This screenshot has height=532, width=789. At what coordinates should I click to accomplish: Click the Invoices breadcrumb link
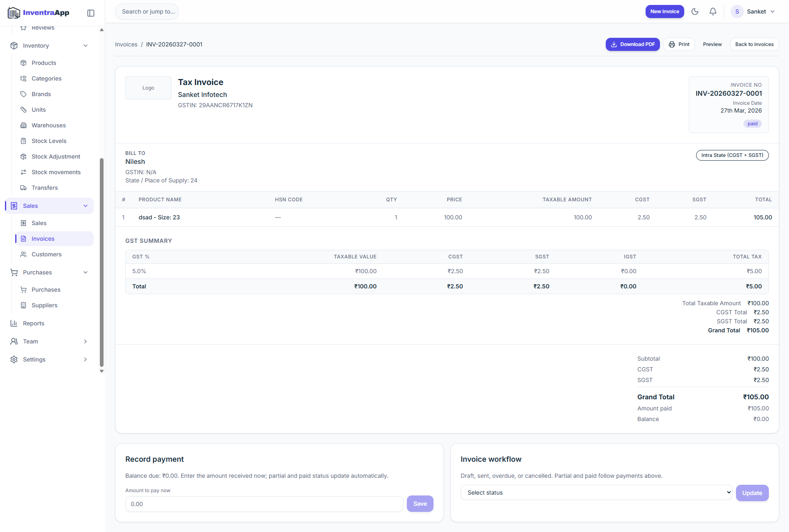pos(126,44)
